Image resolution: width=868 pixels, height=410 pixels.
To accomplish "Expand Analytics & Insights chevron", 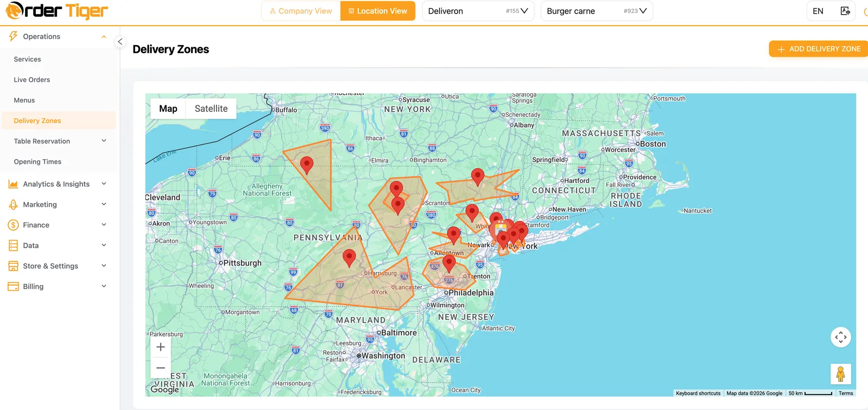I will click(x=104, y=184).
